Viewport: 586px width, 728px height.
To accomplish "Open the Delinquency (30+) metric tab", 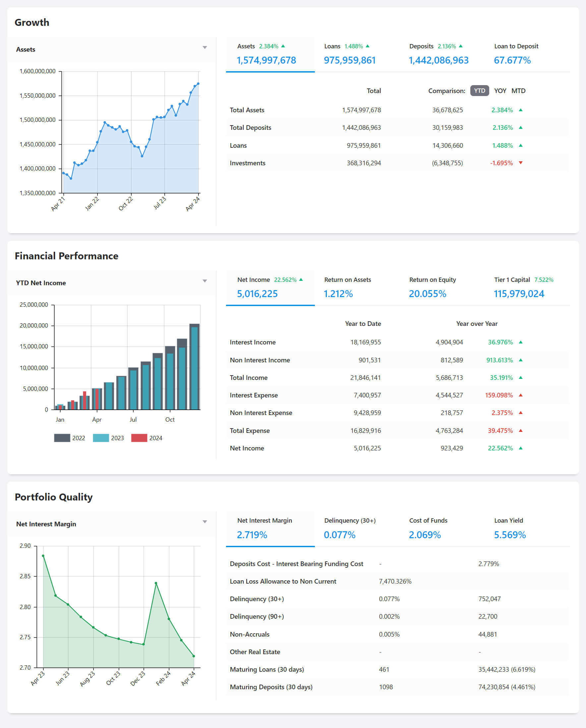I will [x=349, y=528].
